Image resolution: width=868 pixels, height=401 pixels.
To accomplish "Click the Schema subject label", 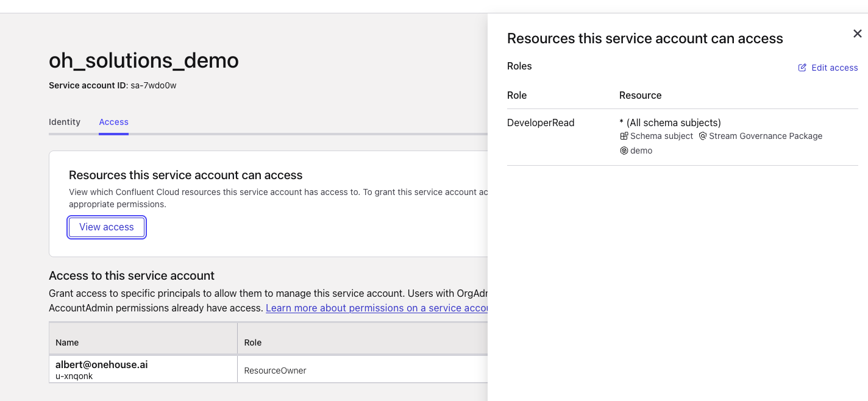I will [661, 136].
